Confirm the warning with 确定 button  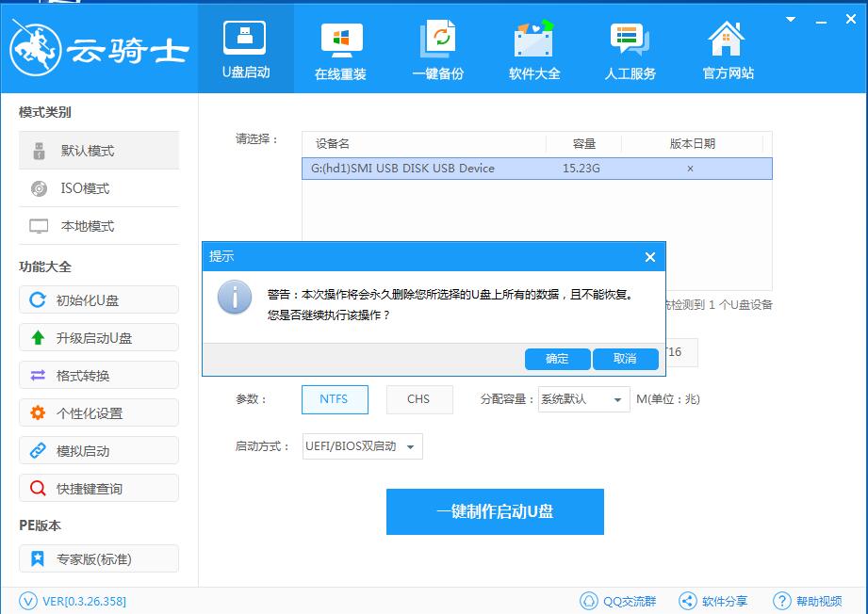click(x=557, y=359)
